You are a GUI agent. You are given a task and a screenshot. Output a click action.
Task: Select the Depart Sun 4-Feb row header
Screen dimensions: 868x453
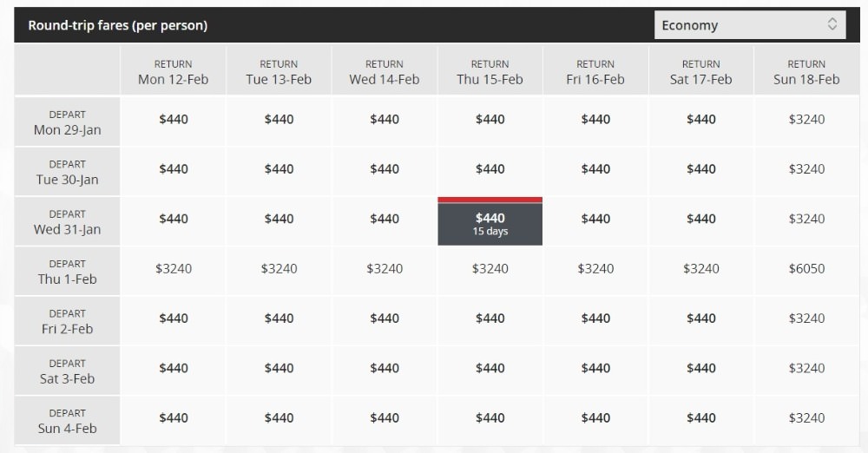[x=67, y=421]
